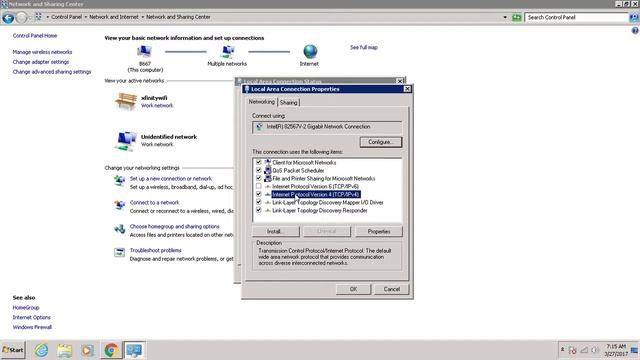Viewport: 640px width, 360px height.
Task: Click the network icon in system tray
Action: (584, 350)
